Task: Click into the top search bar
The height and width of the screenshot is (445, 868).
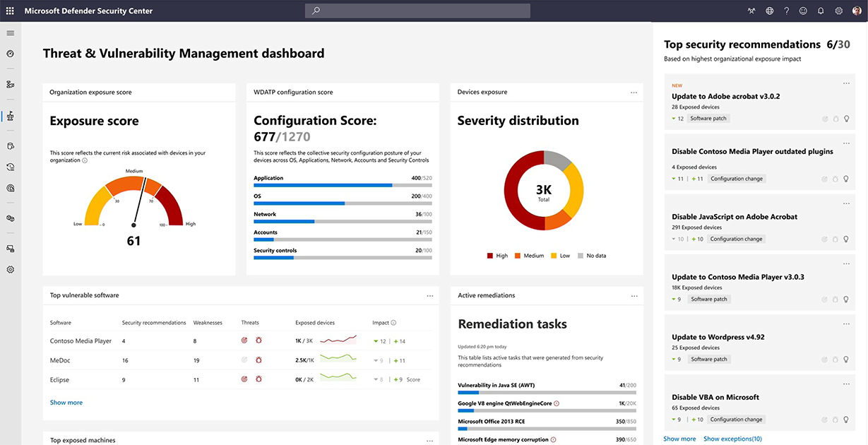Action: pyautogui.click(x=417, y=11)
